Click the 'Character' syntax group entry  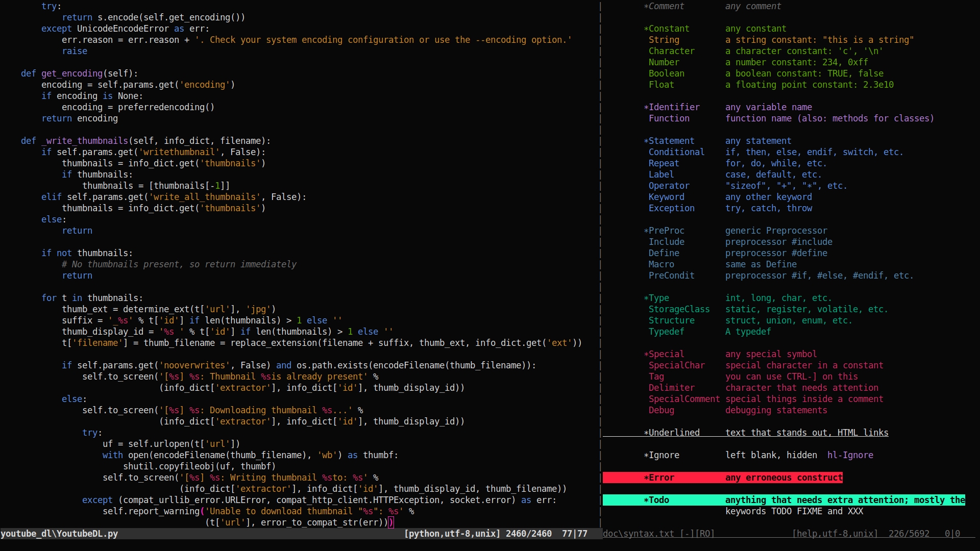coord(671,51)
